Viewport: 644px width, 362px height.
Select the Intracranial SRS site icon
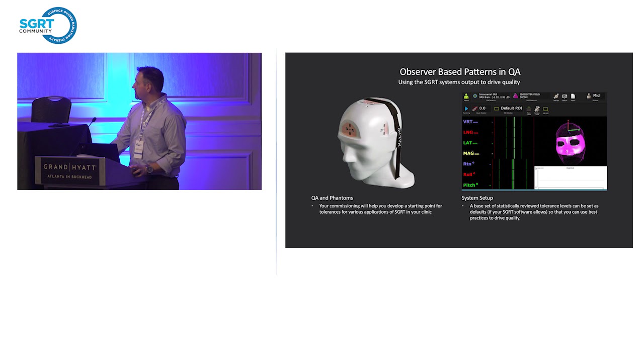tap(475, 96)
